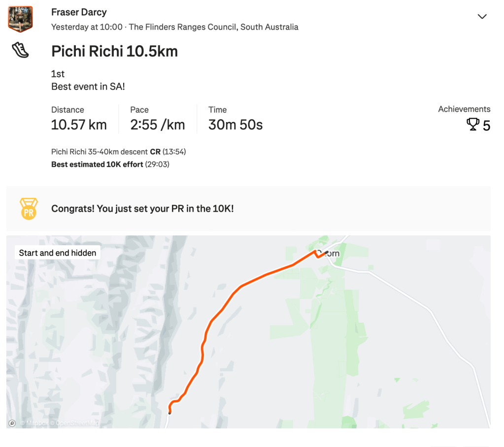
Task: Expand the activity options chevron
Action: click(x=482, y=17)
